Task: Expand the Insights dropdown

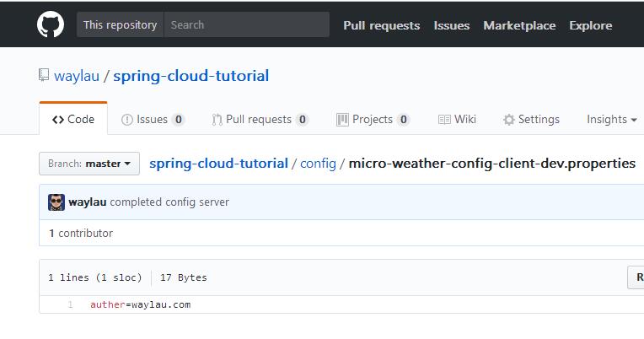Action: (x=611, y=120)
